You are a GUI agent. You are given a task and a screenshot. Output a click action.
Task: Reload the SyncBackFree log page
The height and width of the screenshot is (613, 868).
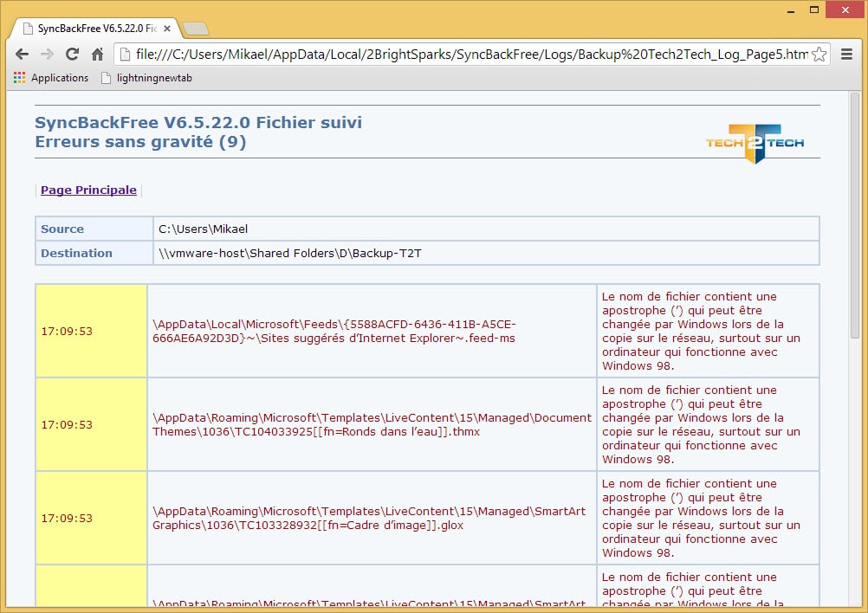pos(72,55)
